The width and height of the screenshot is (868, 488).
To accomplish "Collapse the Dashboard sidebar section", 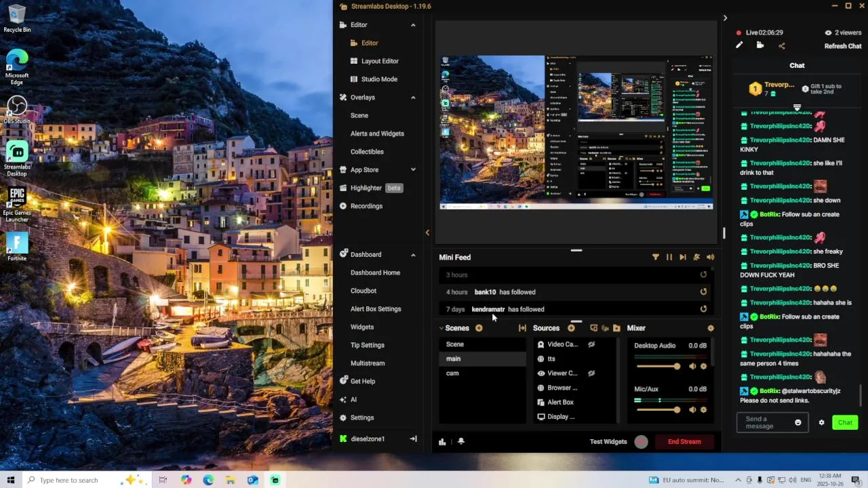I will [x=413, y=255].
